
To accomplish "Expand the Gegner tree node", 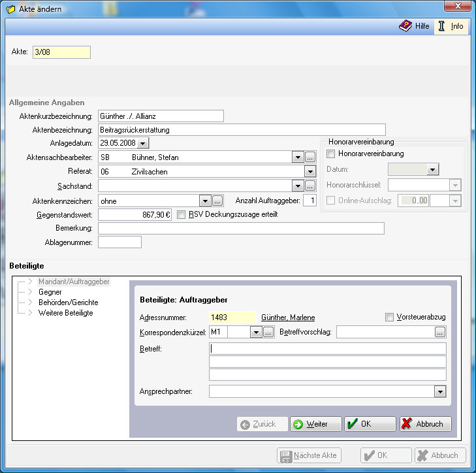I will (x=30, y=292).
